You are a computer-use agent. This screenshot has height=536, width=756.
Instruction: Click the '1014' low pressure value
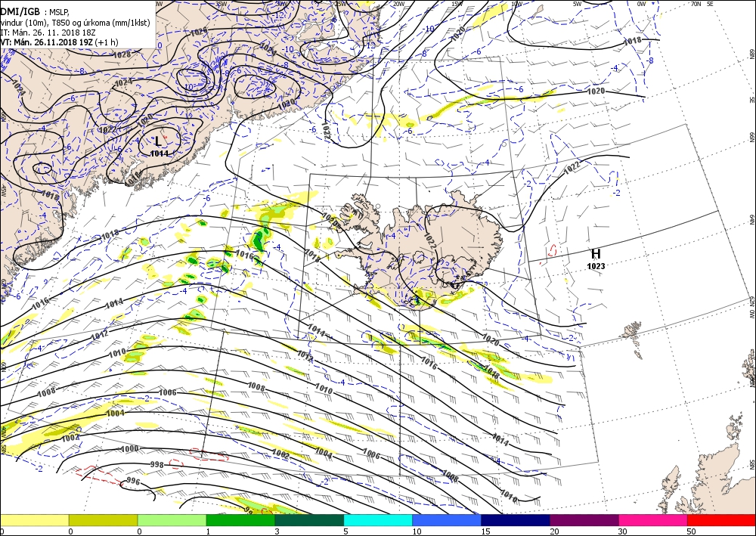(x=160, y=153)
